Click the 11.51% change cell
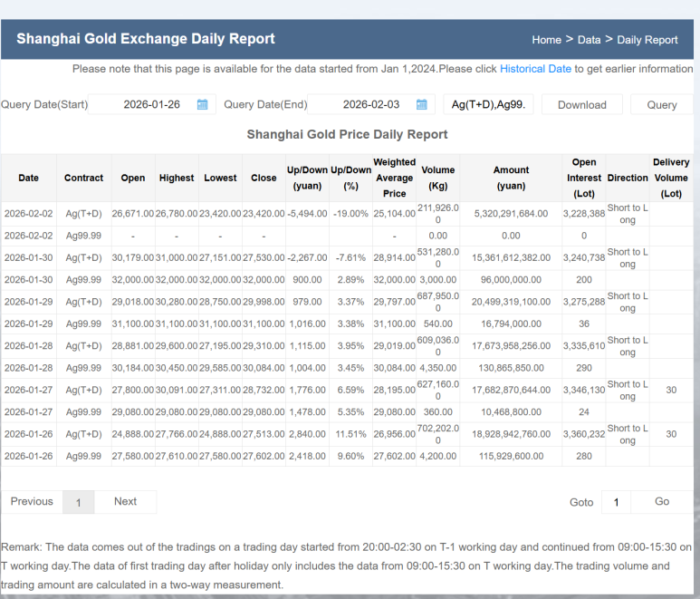Screen dimensions: 700x599 [x=350, y=434]
